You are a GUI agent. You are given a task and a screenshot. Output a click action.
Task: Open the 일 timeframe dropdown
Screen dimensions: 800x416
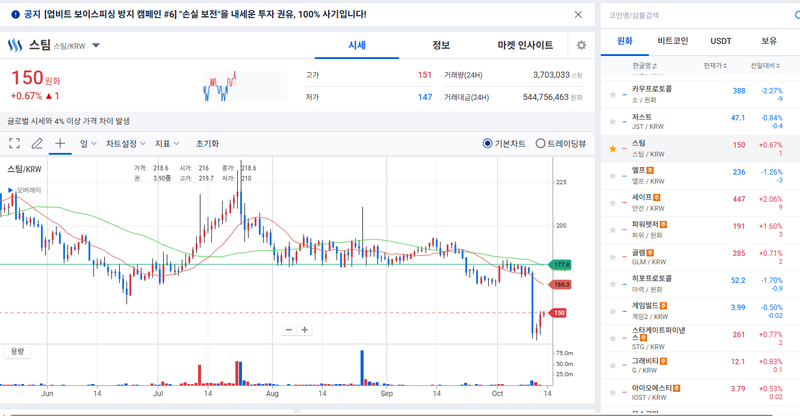[x=88, y=144]
